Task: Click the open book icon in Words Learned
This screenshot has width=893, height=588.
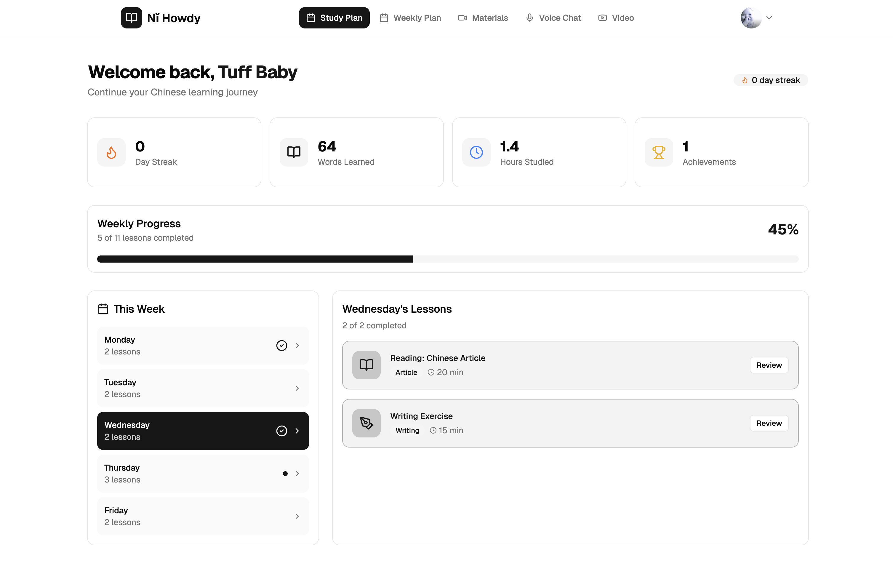Action: 294,152
